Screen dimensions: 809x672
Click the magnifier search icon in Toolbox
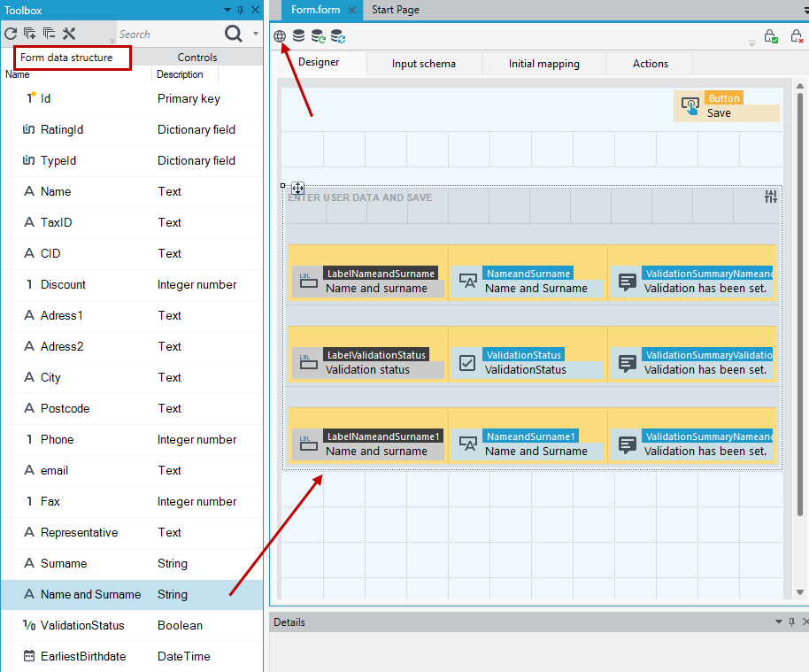tap(233, 34)
